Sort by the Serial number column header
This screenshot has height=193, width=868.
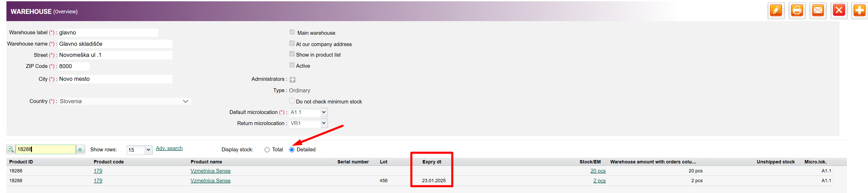coord(353,162)
